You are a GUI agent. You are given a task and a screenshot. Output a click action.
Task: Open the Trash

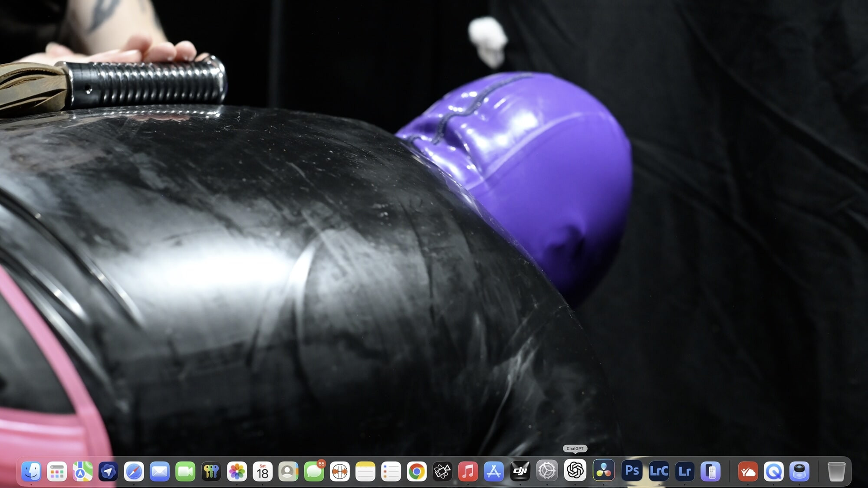836,472
